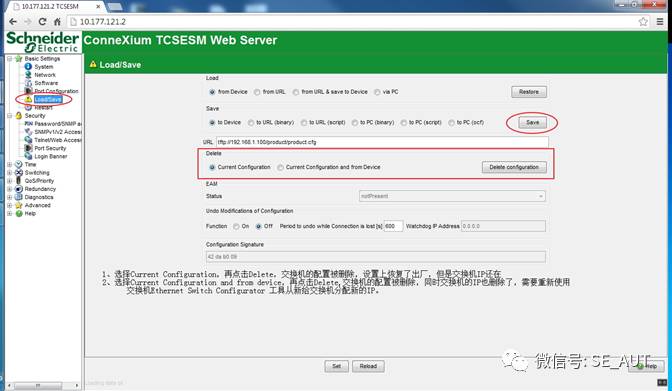Click the Basic Settings star icon

[x=18, y=58]
